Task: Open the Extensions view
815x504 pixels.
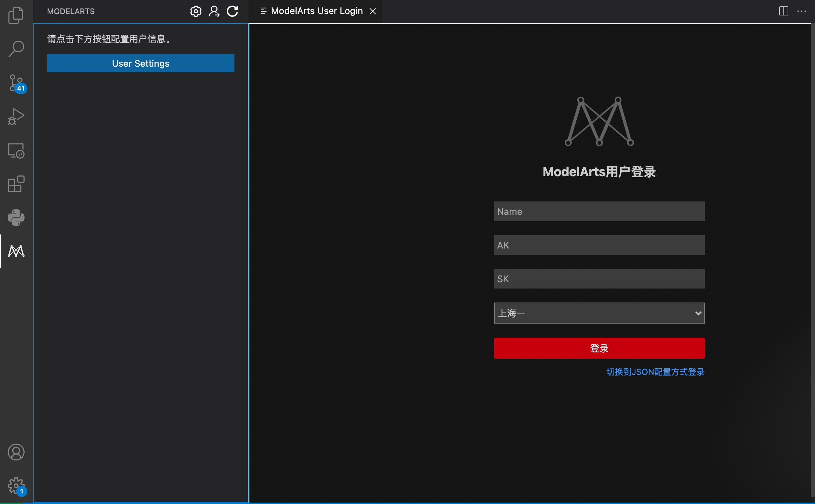Action: tap(16, 184)
